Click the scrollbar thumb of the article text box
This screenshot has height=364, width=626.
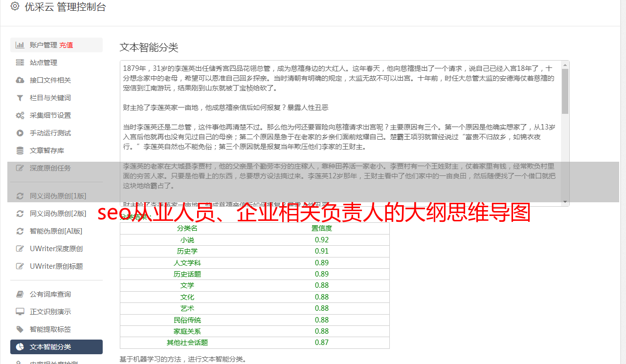tap(565, 91)
